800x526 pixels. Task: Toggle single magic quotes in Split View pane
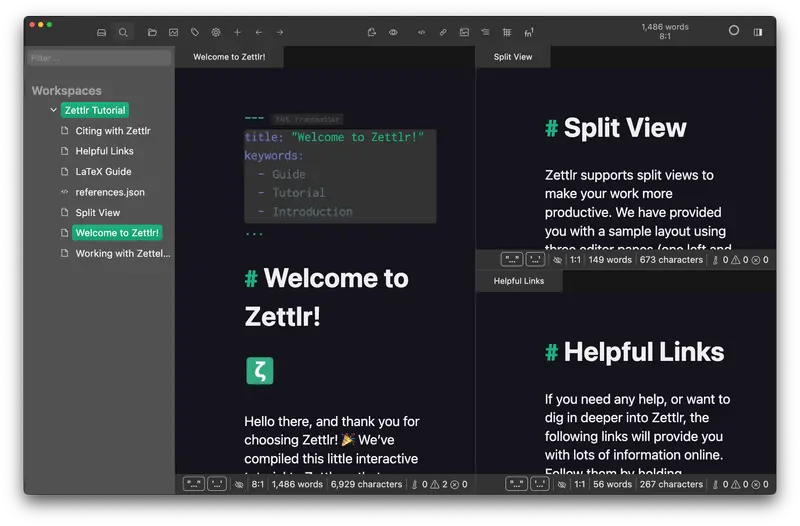click(535, 259)
